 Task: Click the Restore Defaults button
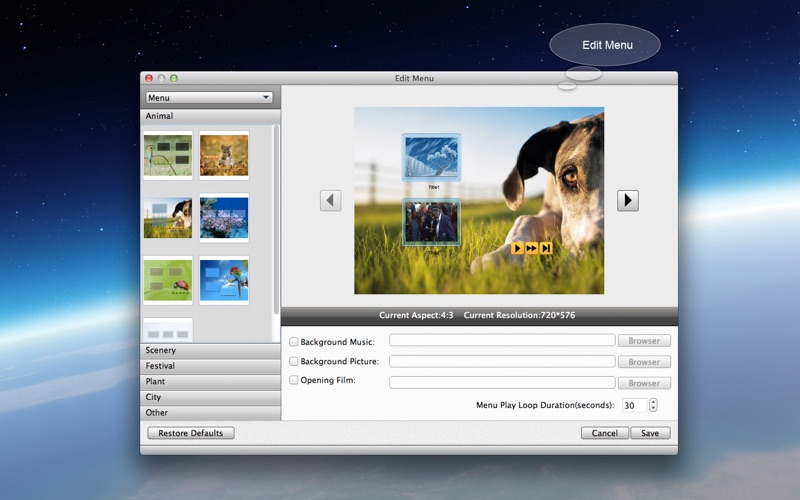[191, 433]
